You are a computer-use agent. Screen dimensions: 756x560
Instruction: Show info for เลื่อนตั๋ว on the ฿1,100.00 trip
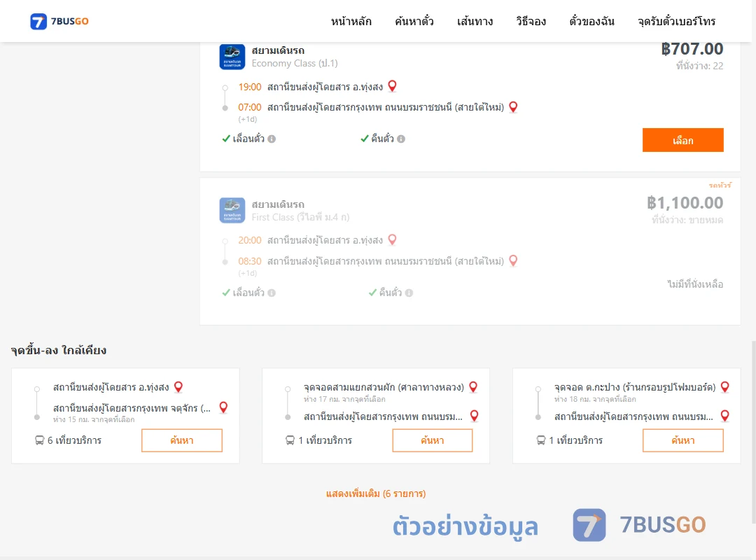(272, 293)
